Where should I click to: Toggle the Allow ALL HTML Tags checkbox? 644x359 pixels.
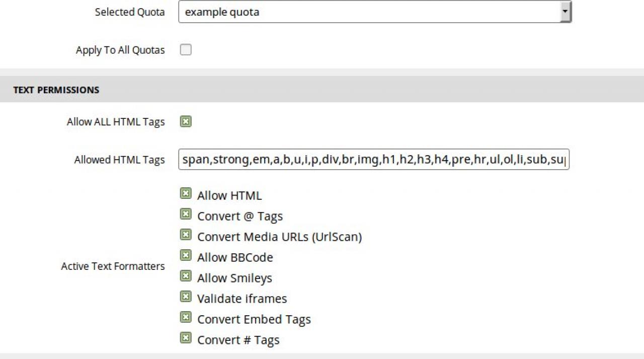[x=186, y=122]
